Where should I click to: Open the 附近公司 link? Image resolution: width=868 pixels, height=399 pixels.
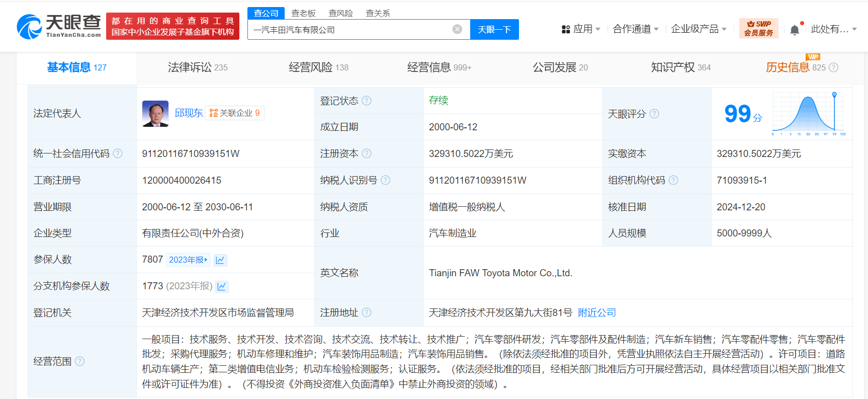click(x=597, y=313)
